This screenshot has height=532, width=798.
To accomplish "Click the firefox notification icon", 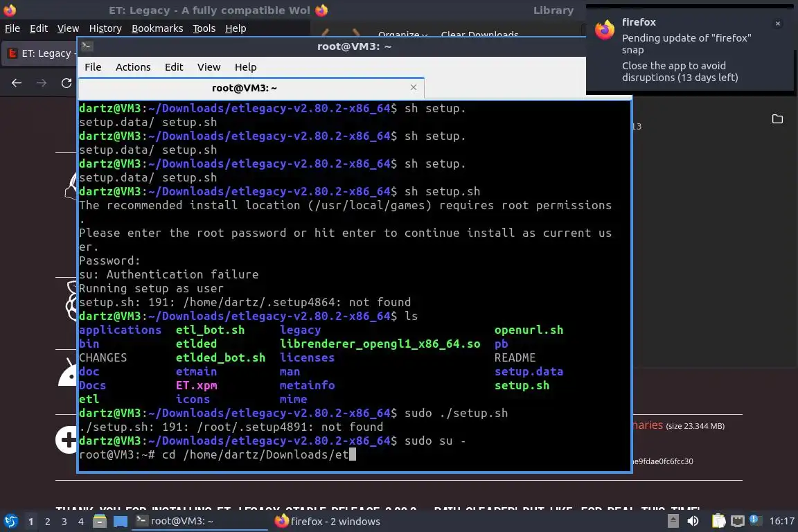I will [x=605, y=30].
